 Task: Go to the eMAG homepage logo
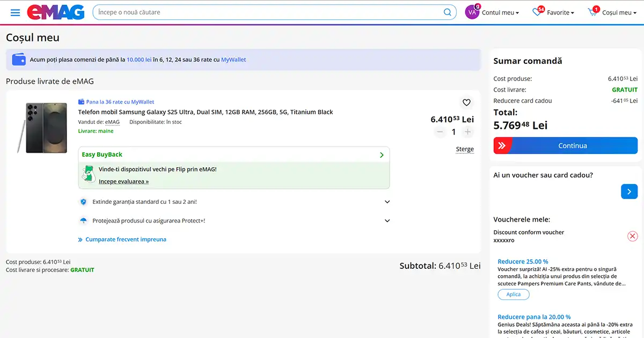pyautogui.click(x=56, y=12)
